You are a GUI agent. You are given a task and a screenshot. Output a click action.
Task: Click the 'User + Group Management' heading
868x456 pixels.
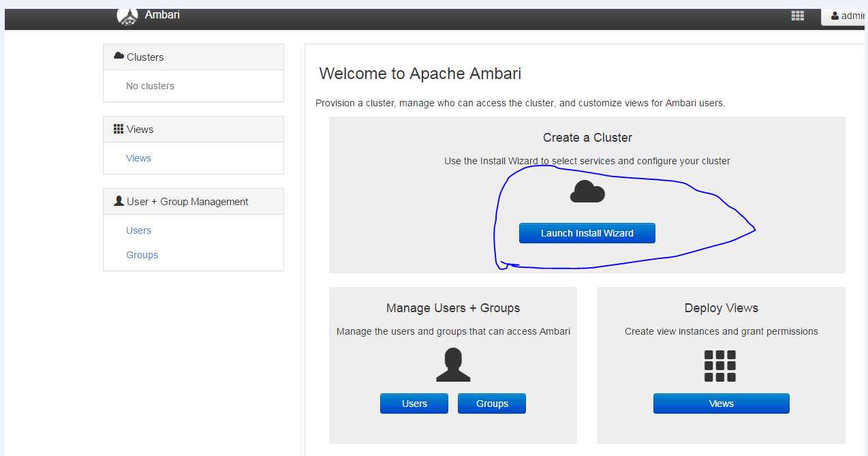pos(187,202)
